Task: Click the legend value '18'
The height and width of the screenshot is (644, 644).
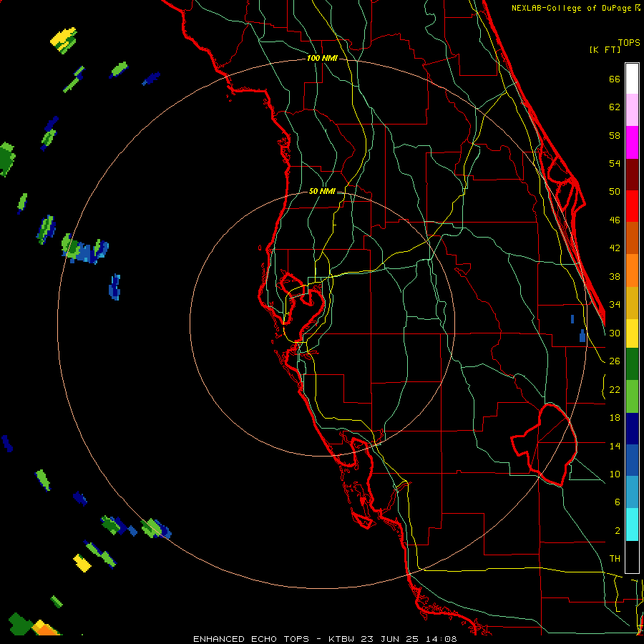Action: pyautogui.click(x=615, y=418)
